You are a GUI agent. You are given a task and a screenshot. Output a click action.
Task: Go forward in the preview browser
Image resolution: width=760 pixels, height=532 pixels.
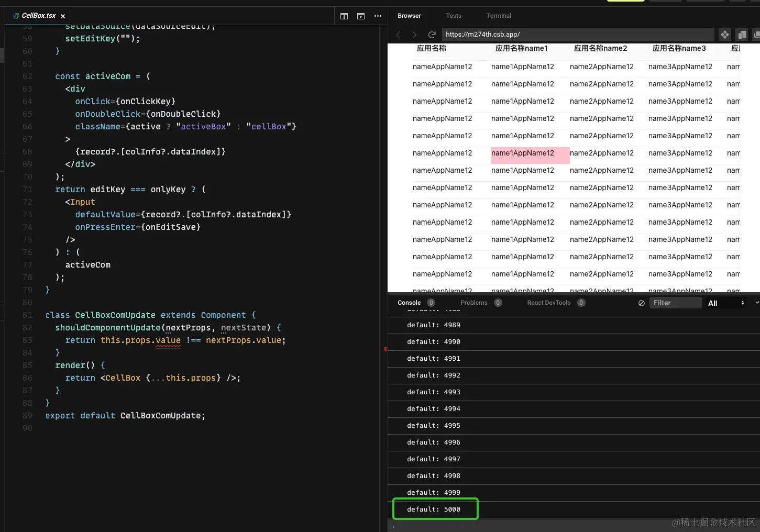(414, 35)
